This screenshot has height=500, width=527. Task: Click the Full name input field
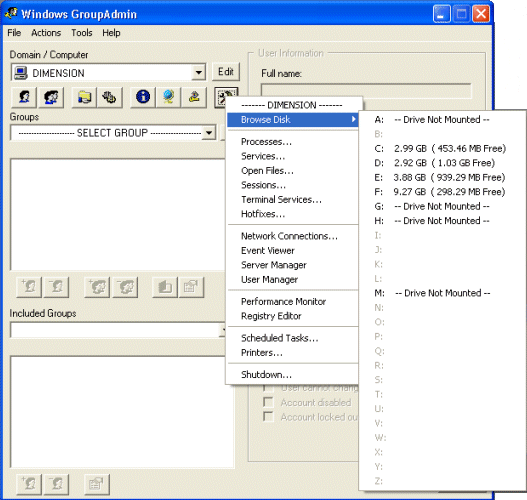point(366,91)
